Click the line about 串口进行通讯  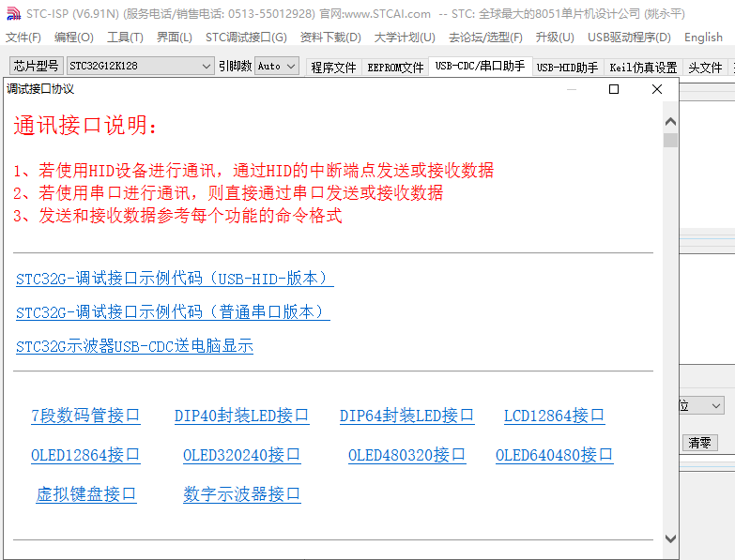click(228, 193)
